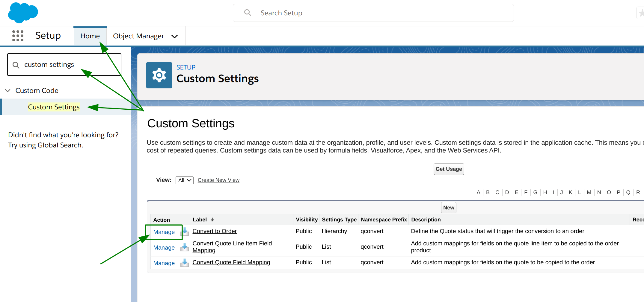The width and height of the screenshot is (644, 302).
Task: Click List in Convert Quote Line Item row
Action: [x=326, y=247]
